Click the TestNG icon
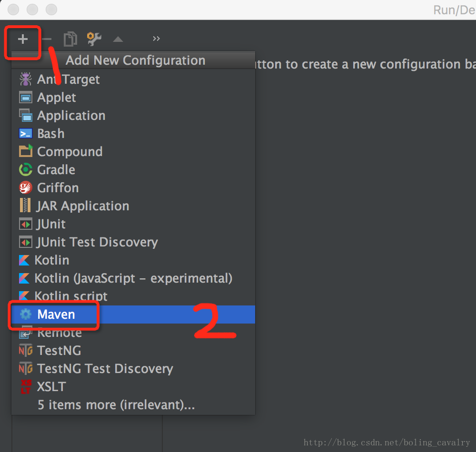This screenshot has height=452, width=476. point(26,351)
